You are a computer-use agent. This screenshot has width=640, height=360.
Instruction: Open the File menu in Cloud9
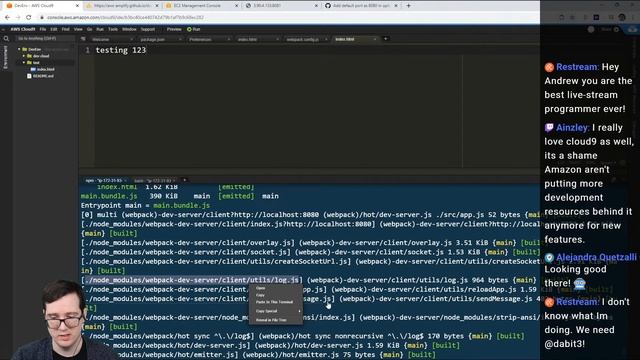click(42, 29)
